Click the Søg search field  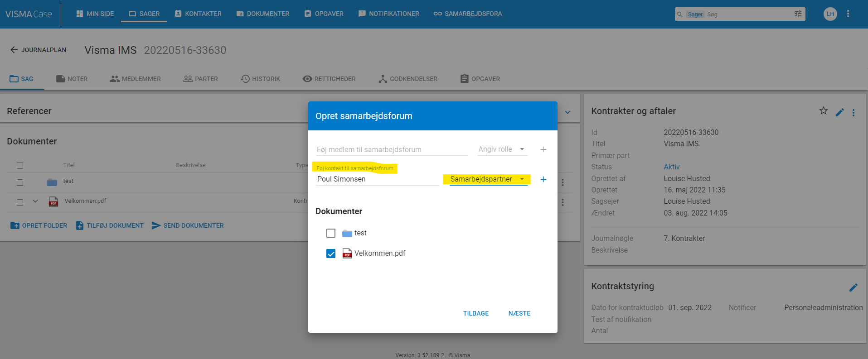(748, 14)
